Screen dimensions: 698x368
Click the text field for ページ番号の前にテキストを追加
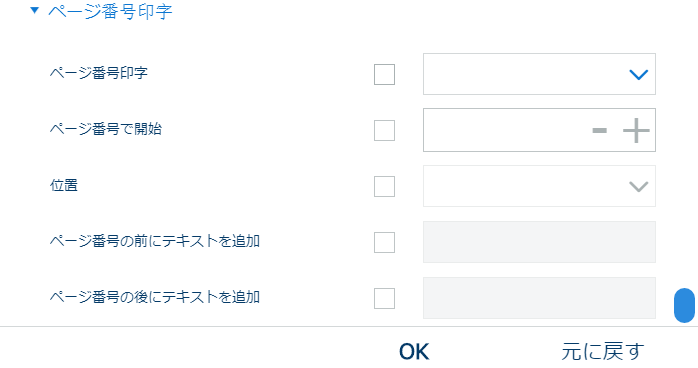pos(539,242)
